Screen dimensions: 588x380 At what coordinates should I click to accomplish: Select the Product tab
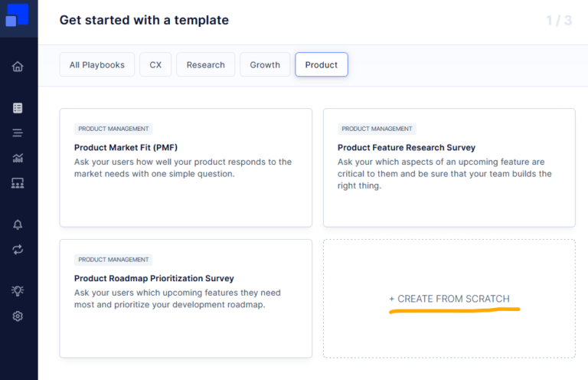pyautogui.click(x=322, y=65)
